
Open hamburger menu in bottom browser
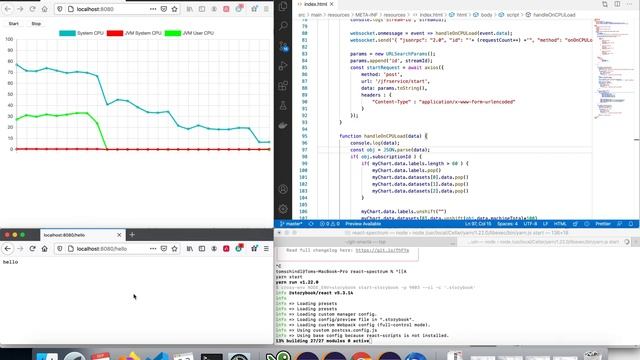coord(266,249)
